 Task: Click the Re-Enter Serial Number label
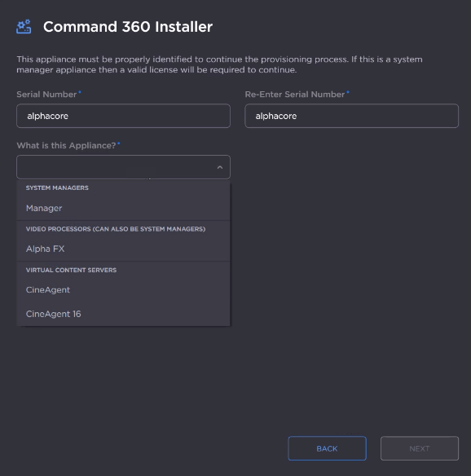click(295, 95)
